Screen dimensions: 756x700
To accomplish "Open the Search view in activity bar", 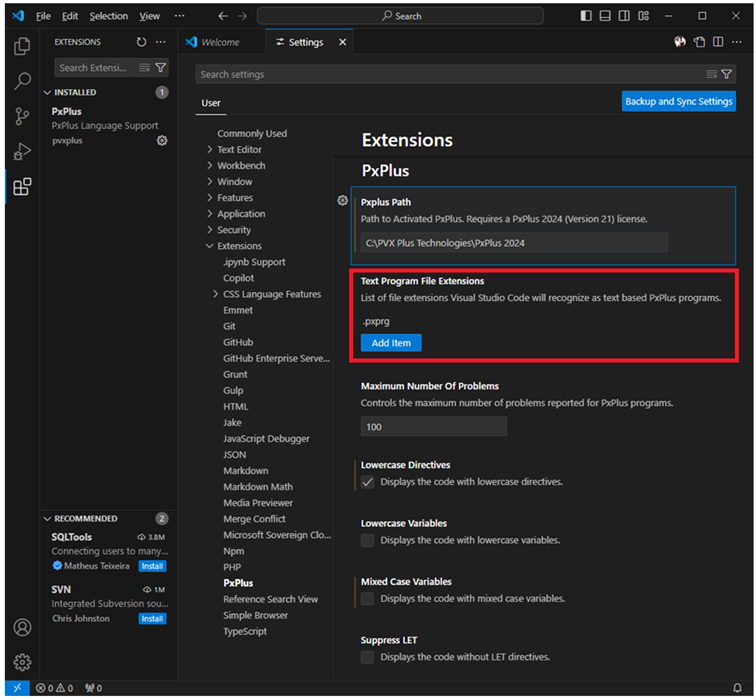I will 22,82.
